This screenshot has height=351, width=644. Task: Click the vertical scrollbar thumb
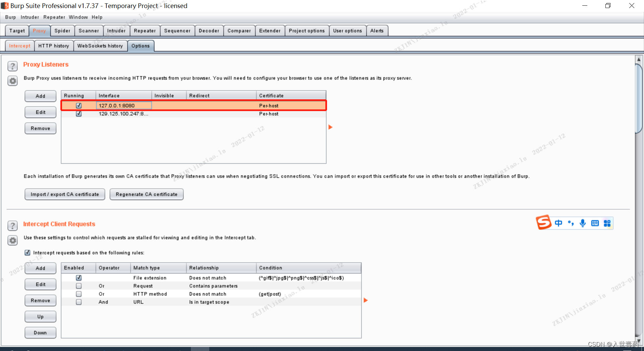click(639, 99)
